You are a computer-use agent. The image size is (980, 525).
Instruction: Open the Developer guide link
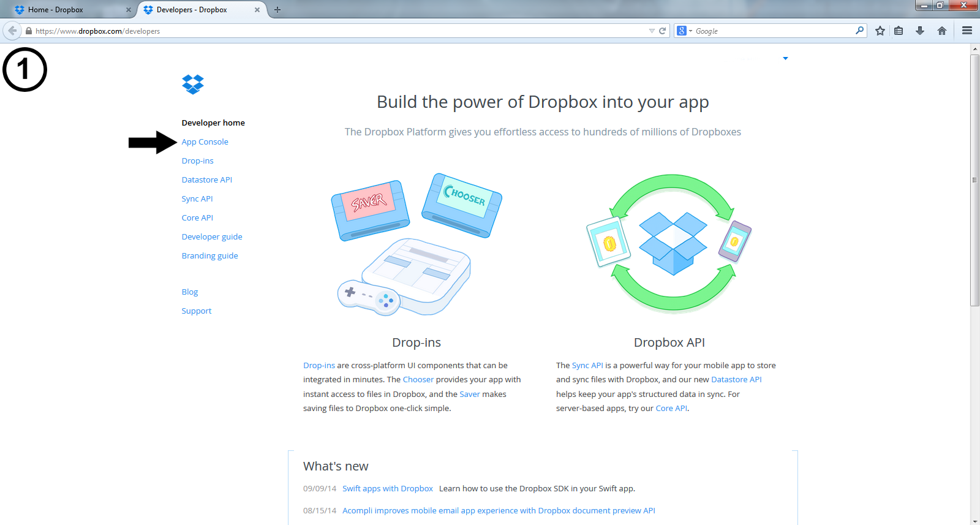[212, 236]
